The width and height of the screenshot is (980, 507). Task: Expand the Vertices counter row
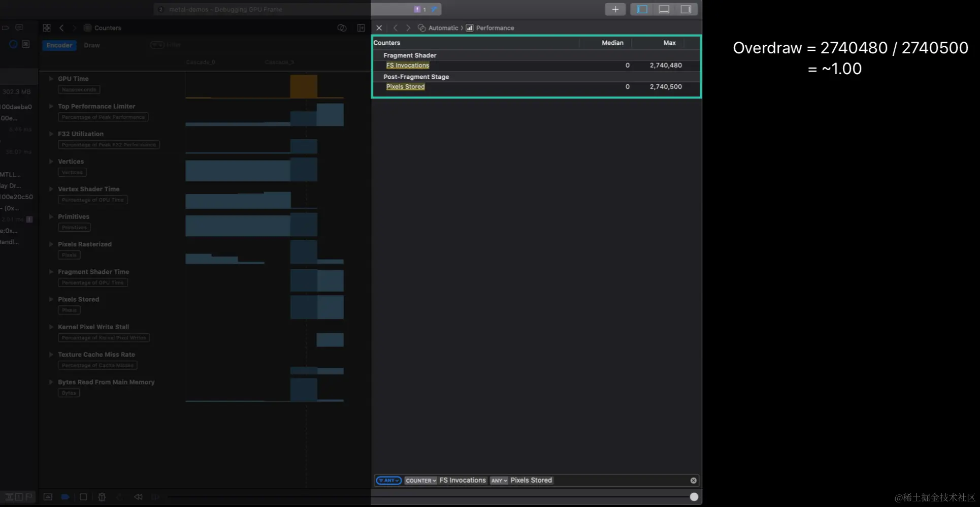[x=51, y=162]
